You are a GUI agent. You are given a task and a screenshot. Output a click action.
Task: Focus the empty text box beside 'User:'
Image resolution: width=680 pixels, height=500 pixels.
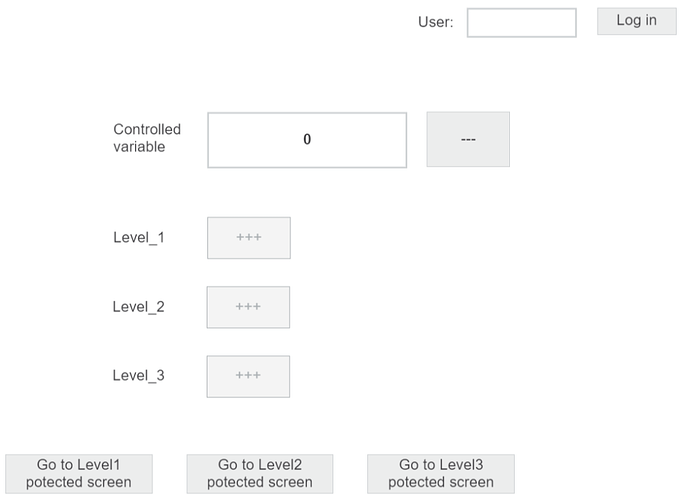point(521,23)
